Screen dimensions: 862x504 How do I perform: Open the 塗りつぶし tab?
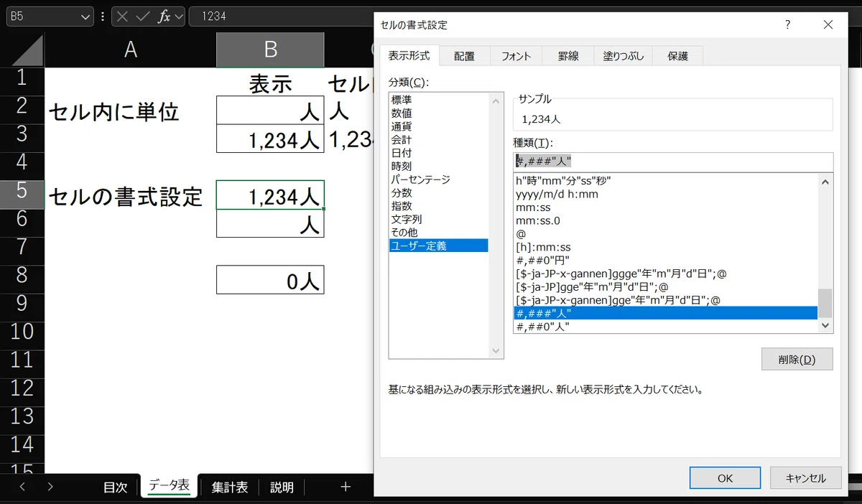[x=624, y=56]
